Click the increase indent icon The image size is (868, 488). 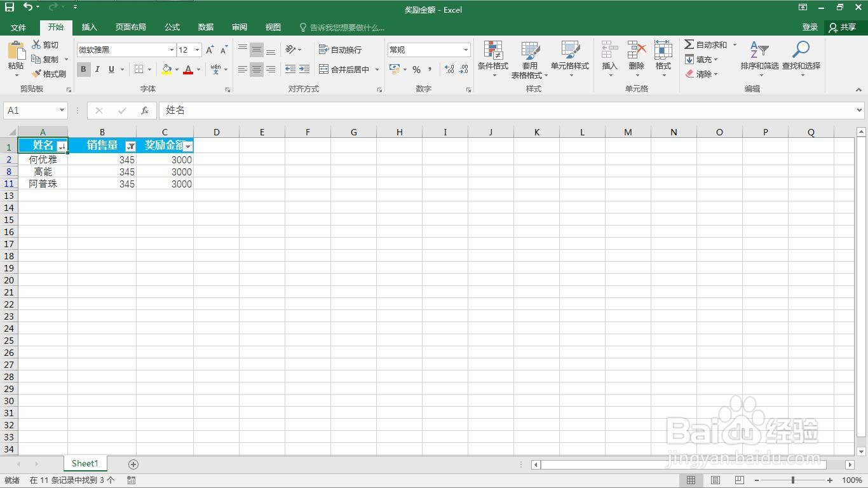coord(304,69)
